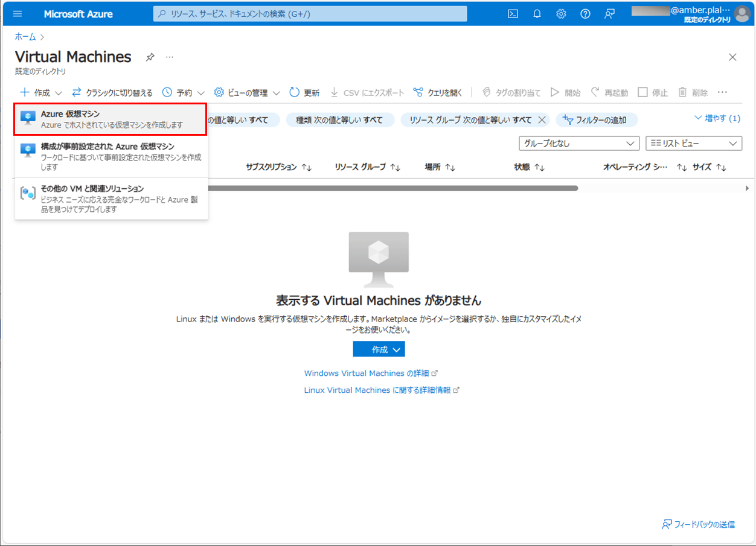Expand the 作成 (Create) toolbar dropdown
The height and width of the screenshot is (546, 756).
[41, 93]
